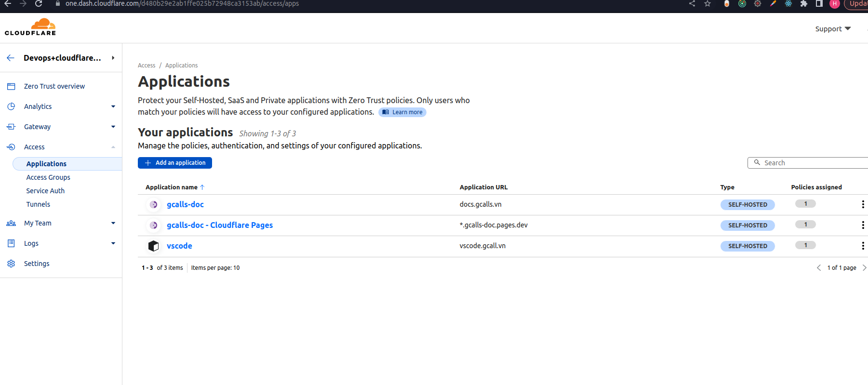The height and width of the screenshot is (385, 868).
Task: Expand the My Team menu arrow
Action: coord(113,223)
